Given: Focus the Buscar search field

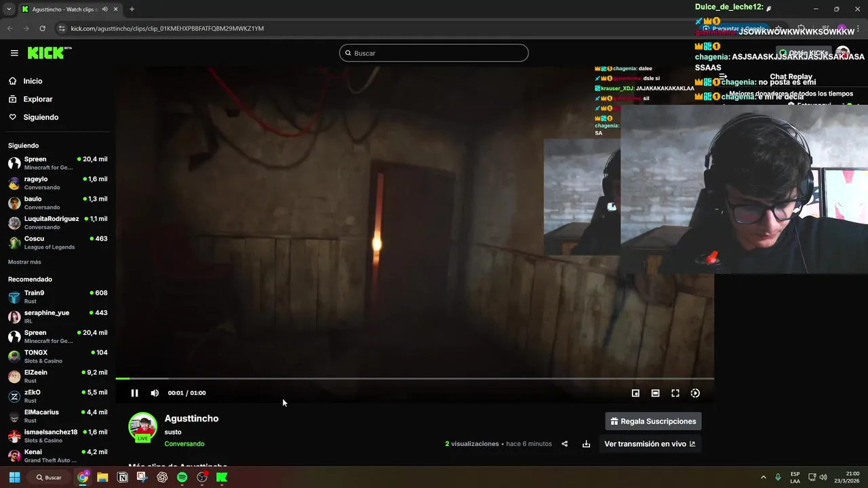Looking at the screenshot, I should pyautogui.click(x=434, y=53).
